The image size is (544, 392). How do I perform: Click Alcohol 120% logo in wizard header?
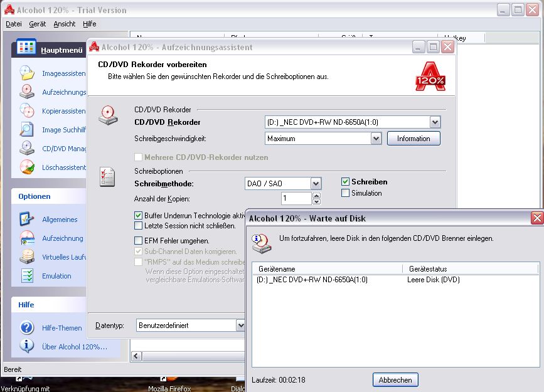430,77
